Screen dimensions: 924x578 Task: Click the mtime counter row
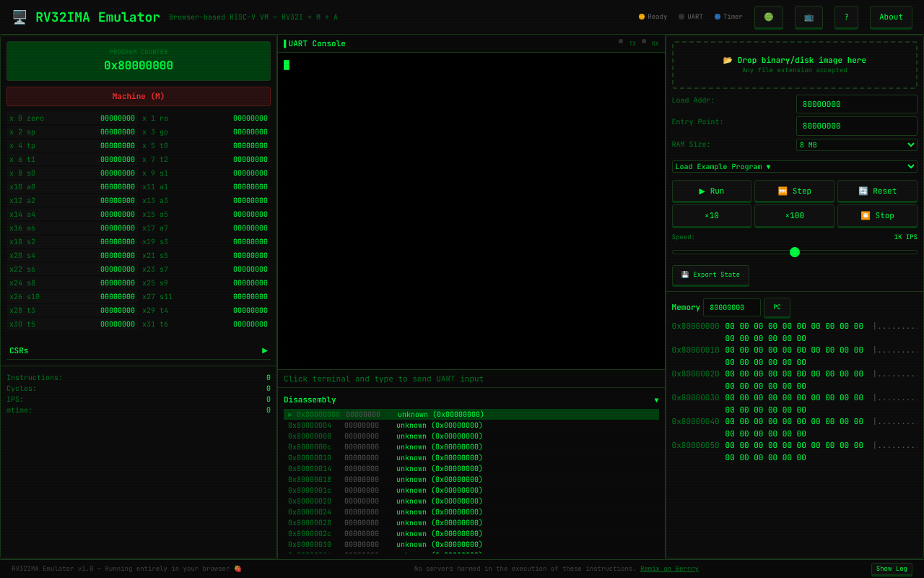pyautogui.click(x=139, y=410)
